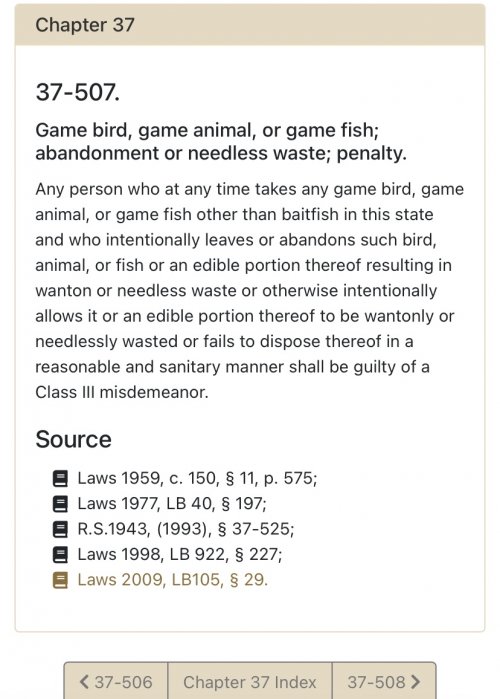Open the Chapter 37 Index
Screen dimensions: 500x699
(x=250, y=681)
